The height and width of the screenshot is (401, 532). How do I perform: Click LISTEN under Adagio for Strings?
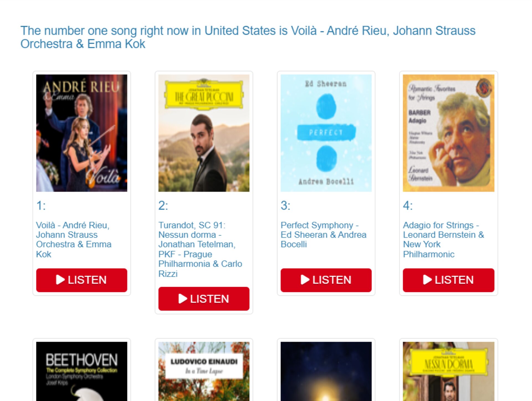coord(448,280)
